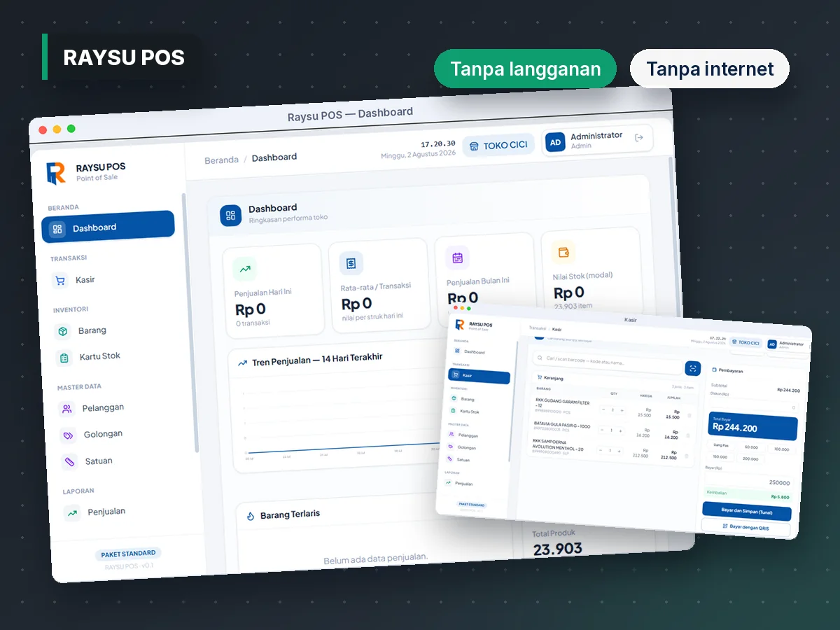Click the cart icon beside Keranjang in the Kasir window
840x630 pixels.
[x=540, y=377]
